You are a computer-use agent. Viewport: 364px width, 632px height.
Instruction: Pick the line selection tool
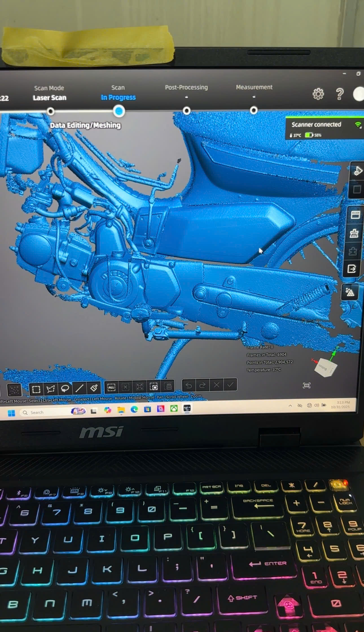79,388
